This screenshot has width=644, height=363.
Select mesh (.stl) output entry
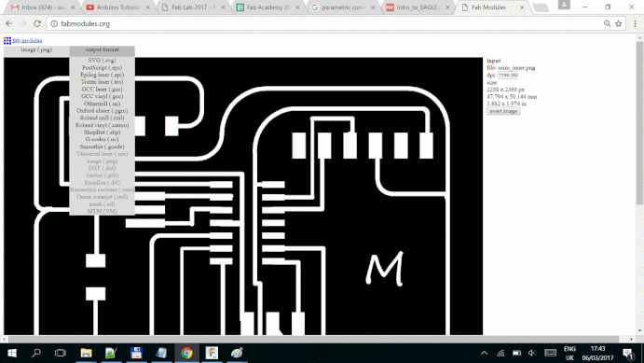tap(102, 204)
